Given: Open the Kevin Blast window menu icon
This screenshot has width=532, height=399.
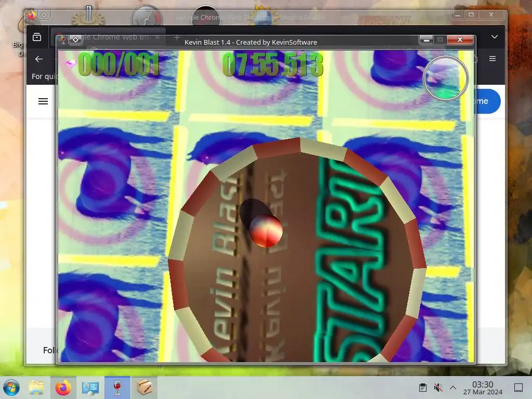Looking at the screenshot, I should click(x=63, y=40).
